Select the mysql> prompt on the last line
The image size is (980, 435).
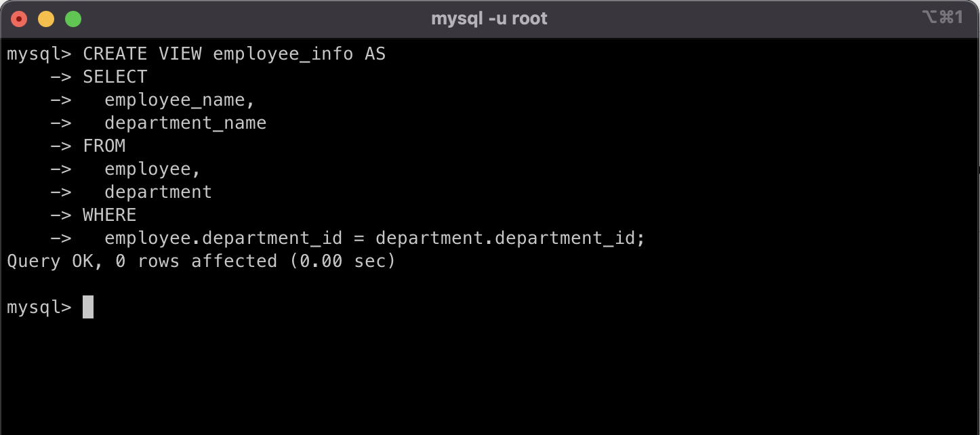tap(37, 307)
